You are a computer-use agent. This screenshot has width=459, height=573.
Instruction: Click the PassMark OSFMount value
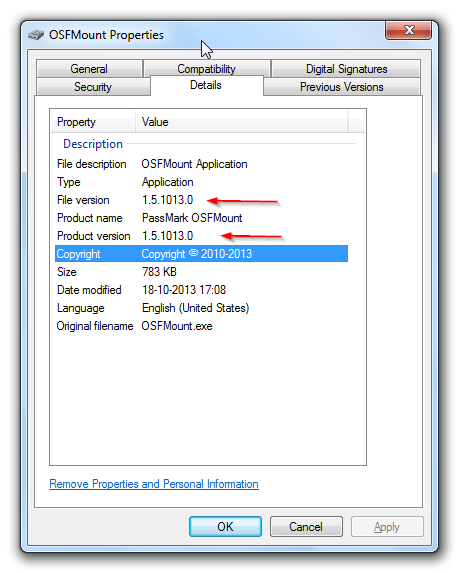(x=192, y=218)
